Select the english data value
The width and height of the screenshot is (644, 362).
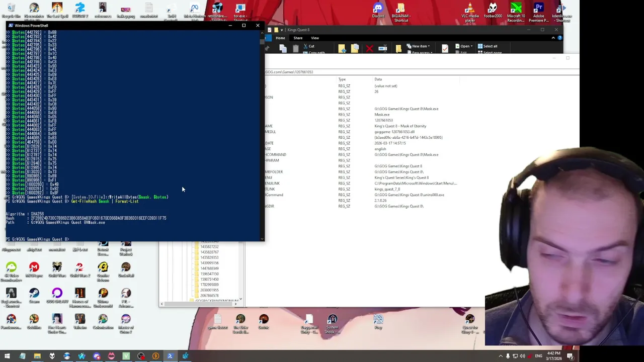[x=380, y=149]
